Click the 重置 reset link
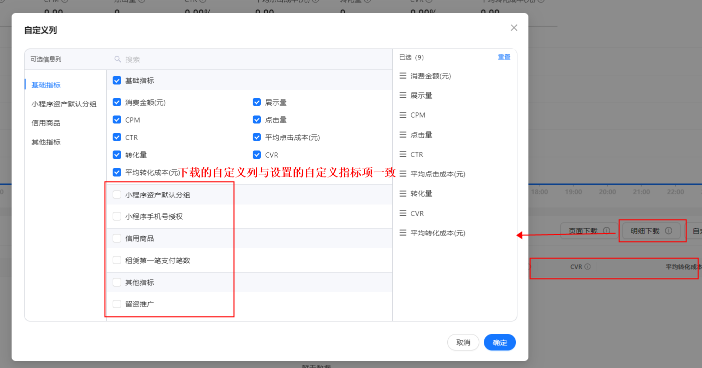Viewport: 702px width, 368px height. pos(504,57)
